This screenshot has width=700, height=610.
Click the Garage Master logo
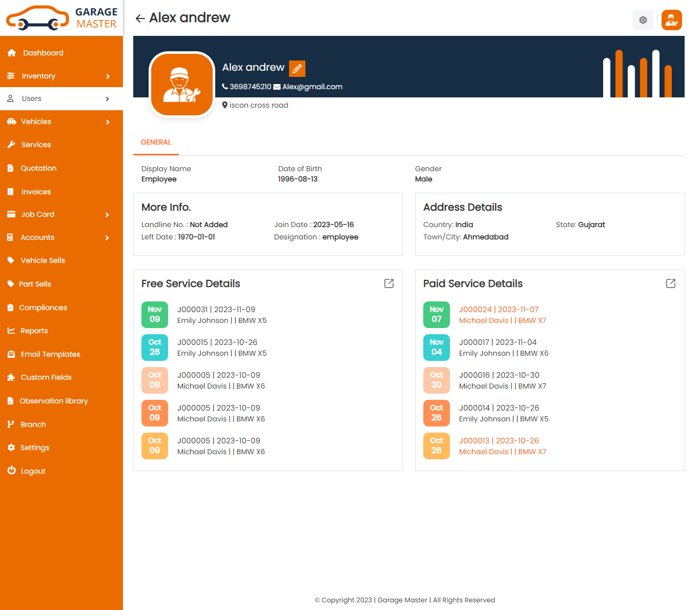coord(61,18)
